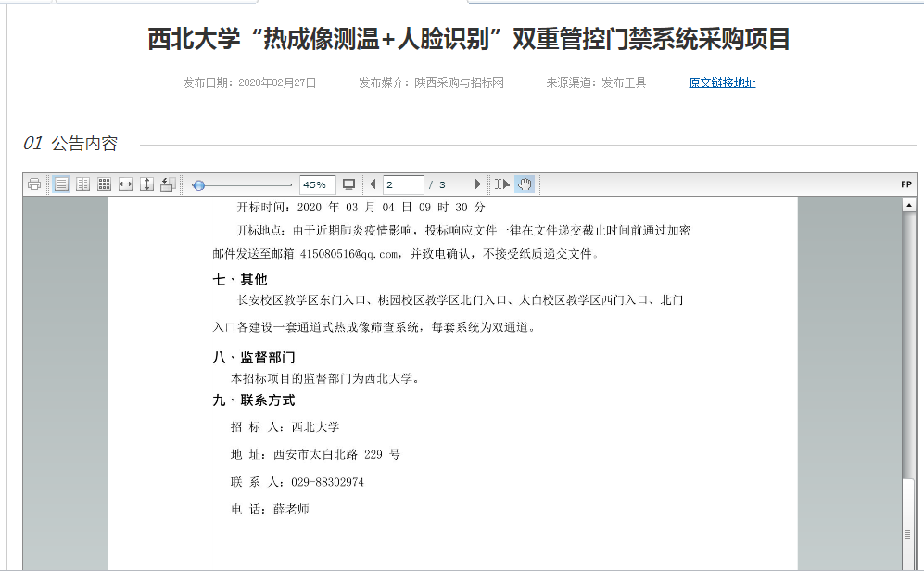This screenshot has height=571, width=924.
Task: Click 发布媒介：陕西采购与招标网 text
Action: point(431,82)
